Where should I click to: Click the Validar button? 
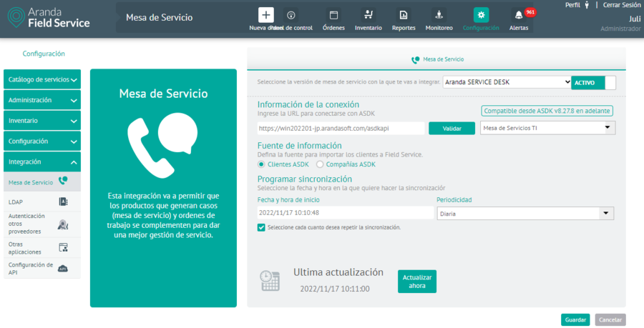point(452,129)
